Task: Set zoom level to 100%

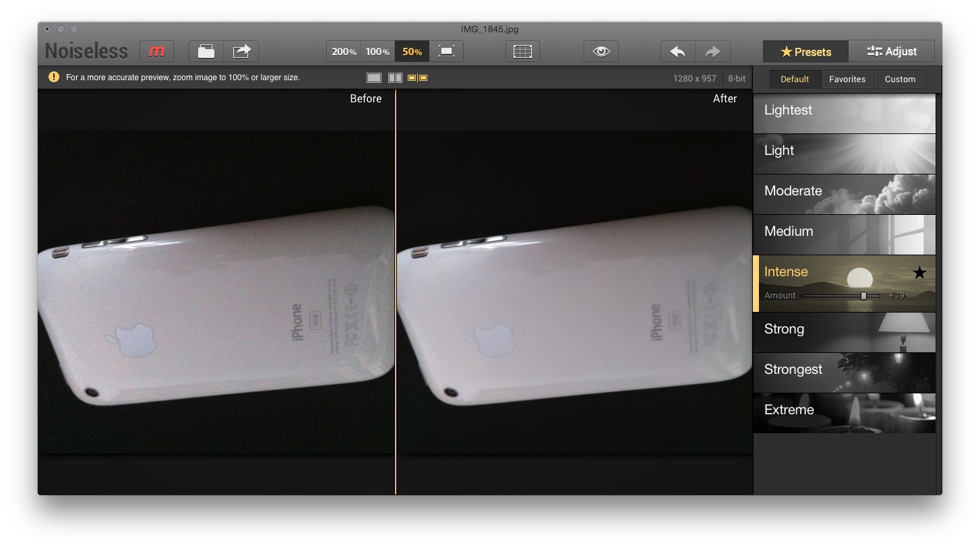Action: [377, 51]
